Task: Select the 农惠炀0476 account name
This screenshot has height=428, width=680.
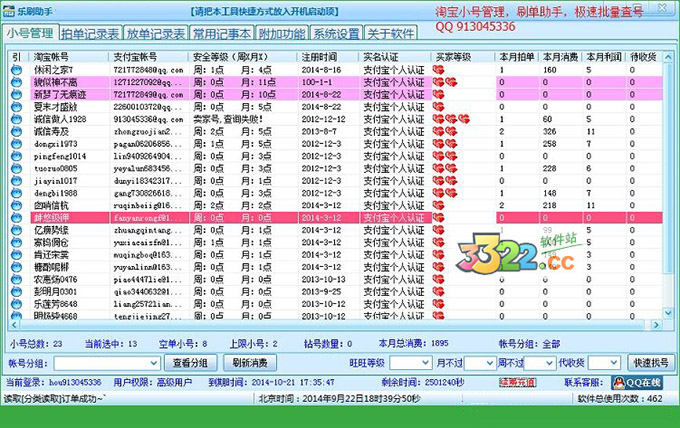Action: point(56,279)
